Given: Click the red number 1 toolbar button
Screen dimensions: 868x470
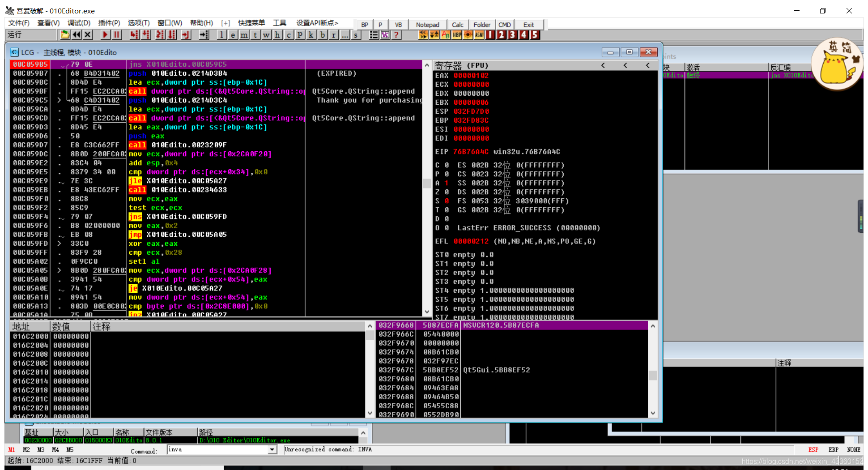Looking at the screenshot, I should 490,35.
